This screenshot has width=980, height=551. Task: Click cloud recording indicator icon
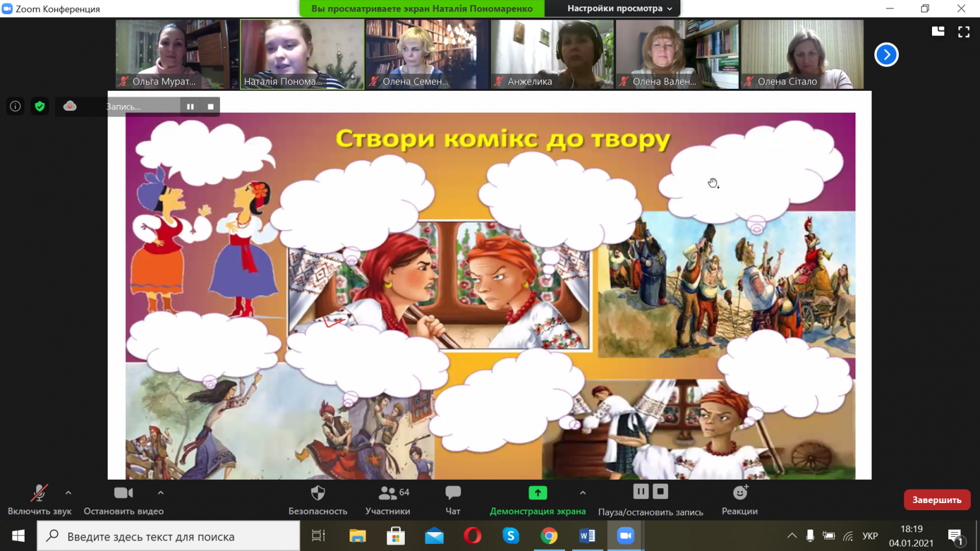pyautogui.click(x=70, y=106)
